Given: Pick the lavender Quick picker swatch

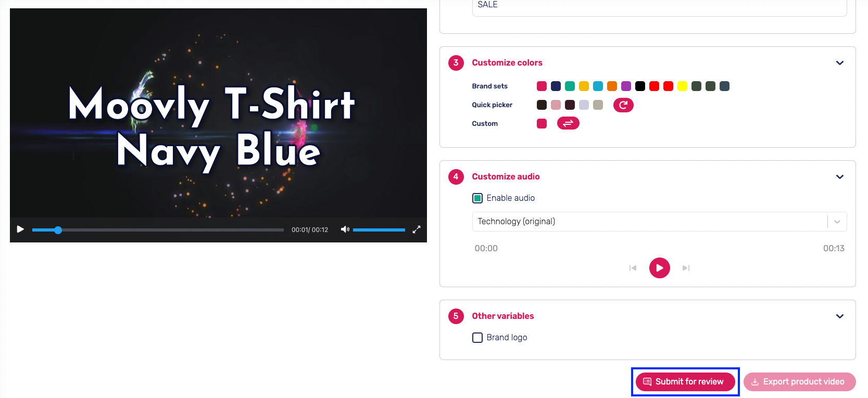Looking at the screenshot, I should tap(584, 105).
